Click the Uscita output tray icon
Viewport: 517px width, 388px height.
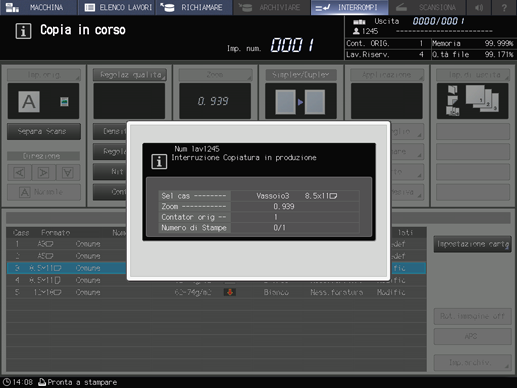point(359,22)
